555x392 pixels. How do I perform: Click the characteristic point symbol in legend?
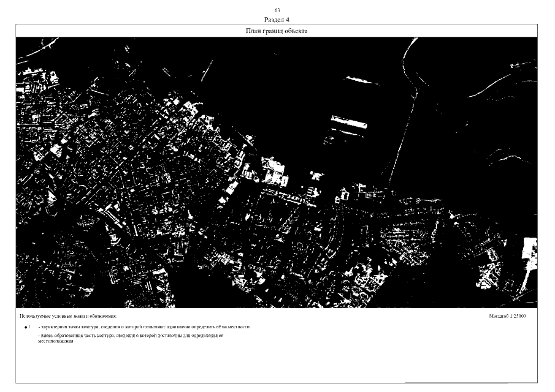tap(25, 328)
